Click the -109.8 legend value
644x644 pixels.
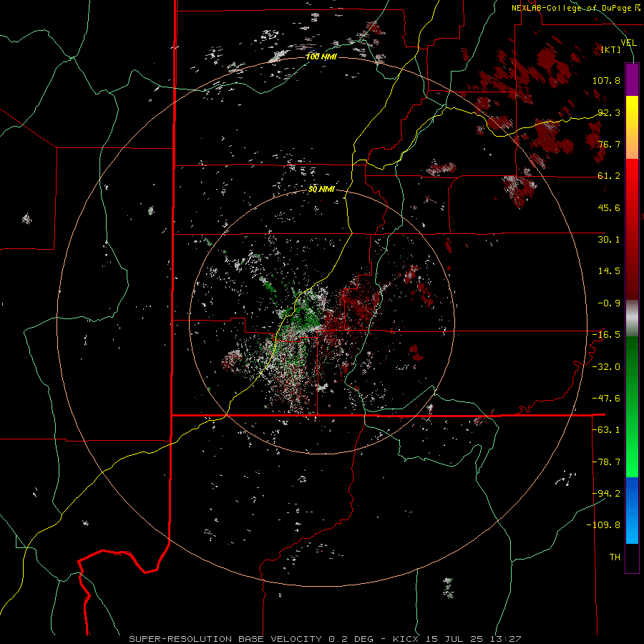pyautogui.click(x=603, y=525)
